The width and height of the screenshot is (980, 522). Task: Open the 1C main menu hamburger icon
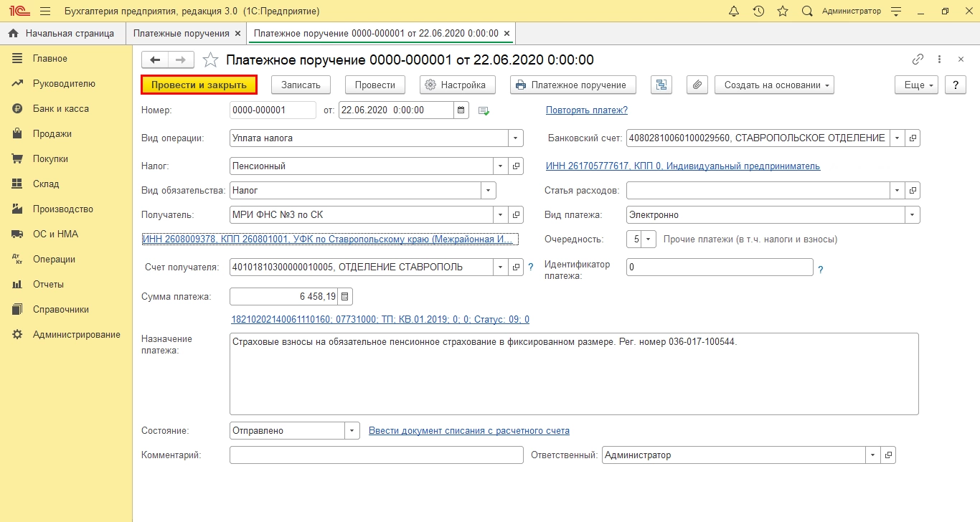45,11
